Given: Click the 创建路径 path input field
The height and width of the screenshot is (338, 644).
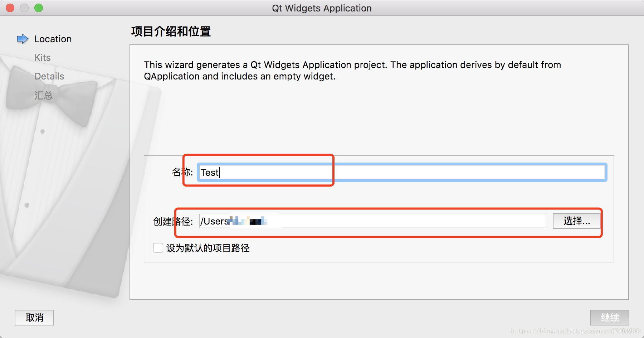Looking at the screenshot, I should click(x=372, y=221).
